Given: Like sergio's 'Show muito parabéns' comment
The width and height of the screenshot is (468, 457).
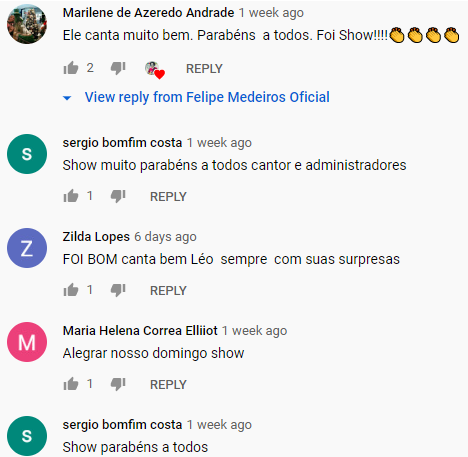Looking at the screenshot, I should pyautogui.click(x=71, y=196).
